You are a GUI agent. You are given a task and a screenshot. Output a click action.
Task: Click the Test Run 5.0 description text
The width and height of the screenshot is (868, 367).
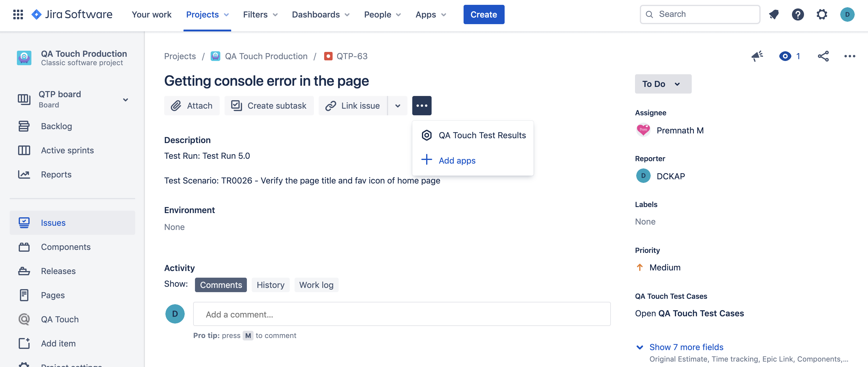207,156
